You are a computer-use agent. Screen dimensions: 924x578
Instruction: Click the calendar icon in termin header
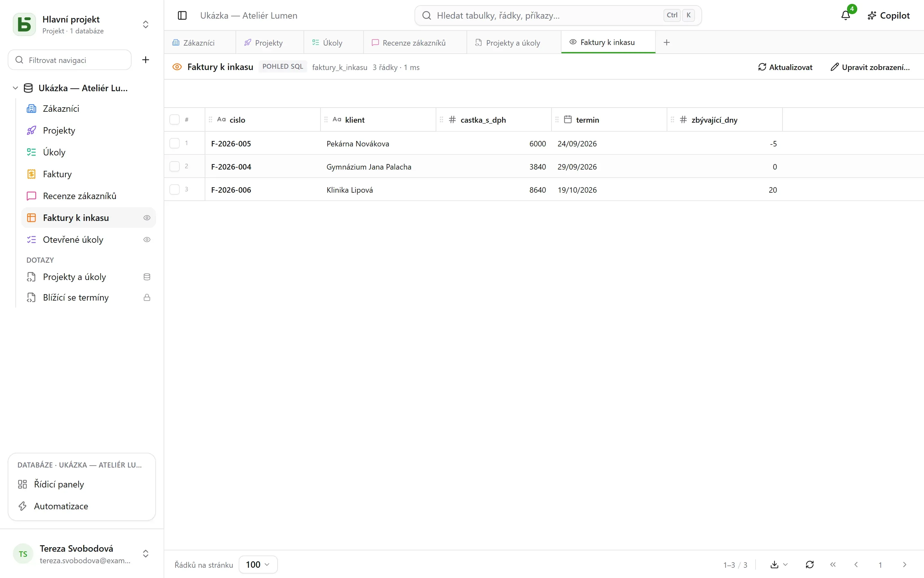coord(568,120)
